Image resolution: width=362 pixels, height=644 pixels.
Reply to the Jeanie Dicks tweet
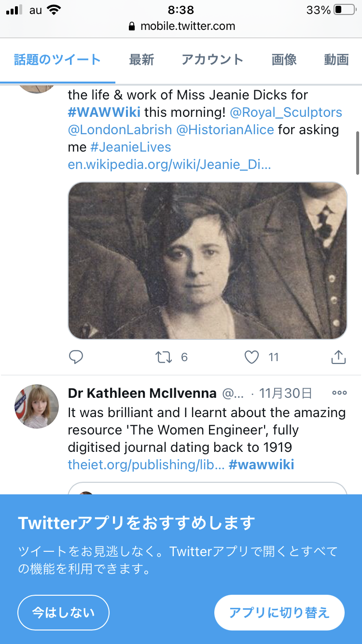pos(76,357)
